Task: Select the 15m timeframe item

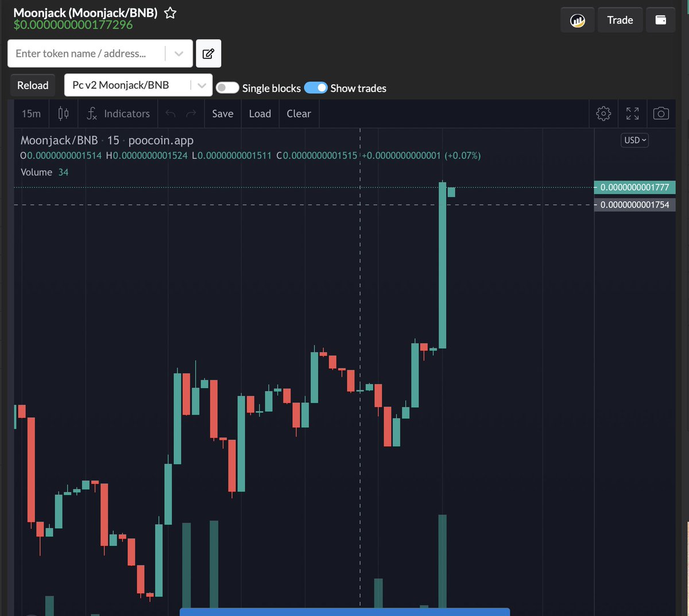Action: click(30, 113)
